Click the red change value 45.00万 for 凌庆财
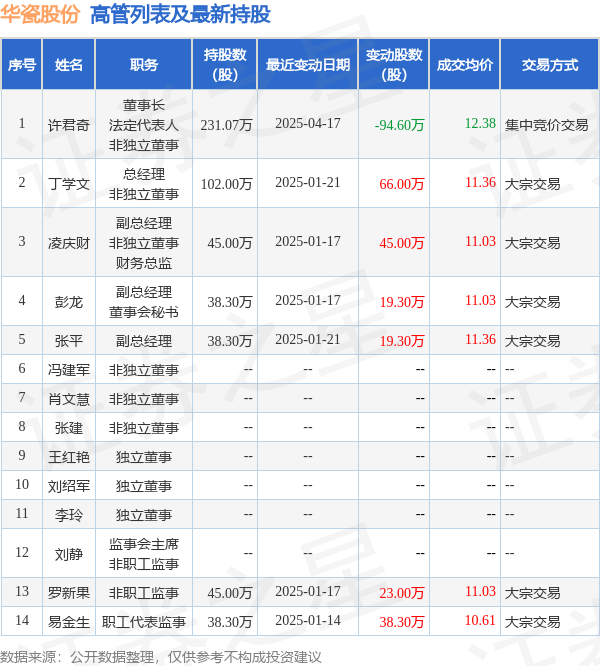The width and height of the screenshot is (600, 666). click(x=402, y=243)
